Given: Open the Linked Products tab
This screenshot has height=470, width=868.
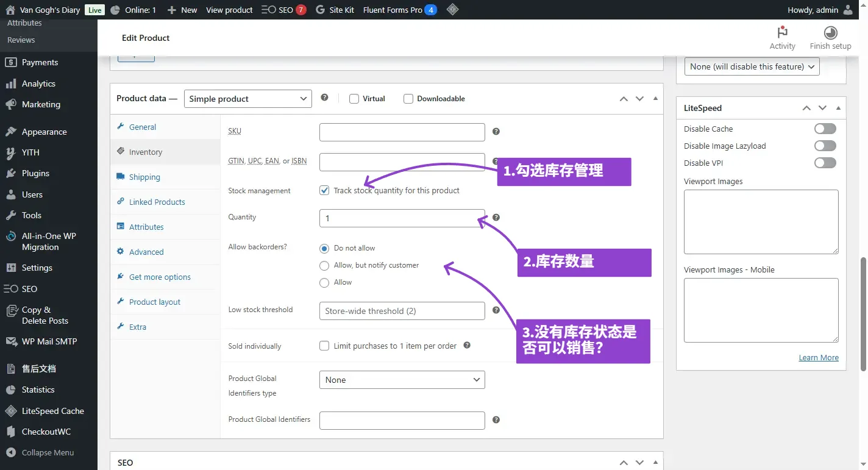Looking at the screenshot, I should point(157,202).
